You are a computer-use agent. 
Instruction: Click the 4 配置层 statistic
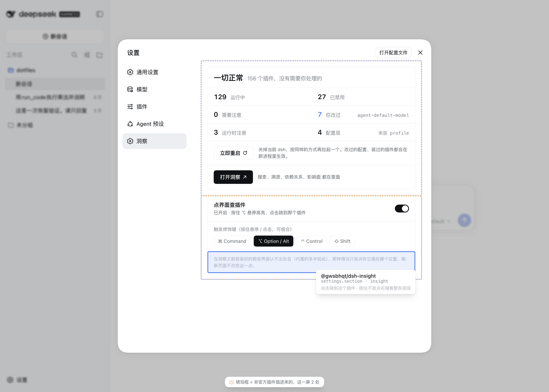coord(329,133)
